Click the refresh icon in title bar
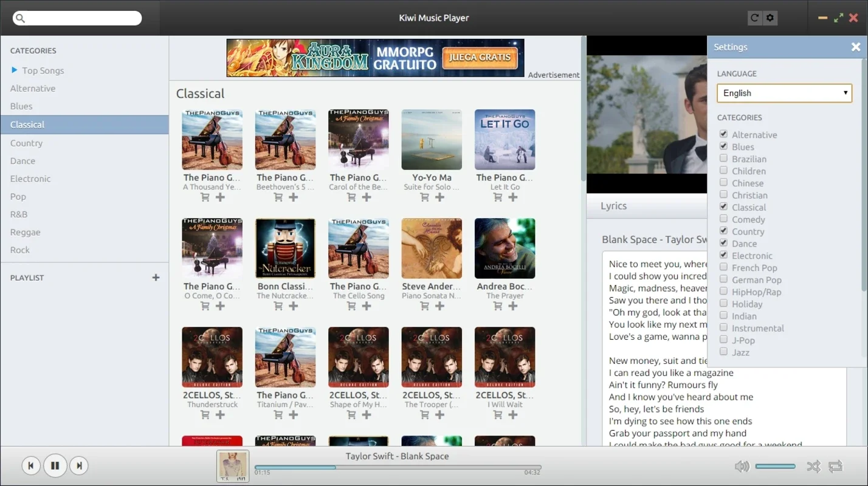The height and width of the screenshot is (486, 868). 754,18
